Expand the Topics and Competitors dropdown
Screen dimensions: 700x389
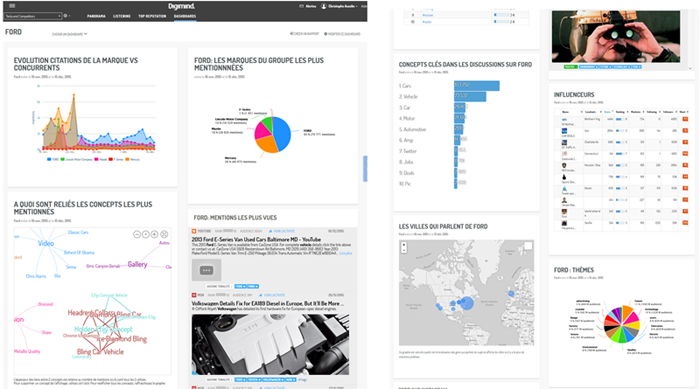click(33, 16)
